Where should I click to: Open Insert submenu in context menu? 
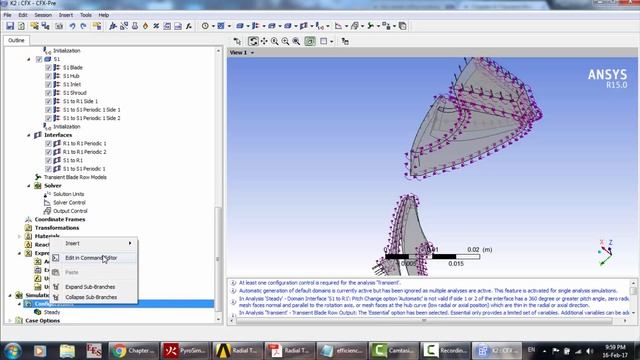coord(93,243)
